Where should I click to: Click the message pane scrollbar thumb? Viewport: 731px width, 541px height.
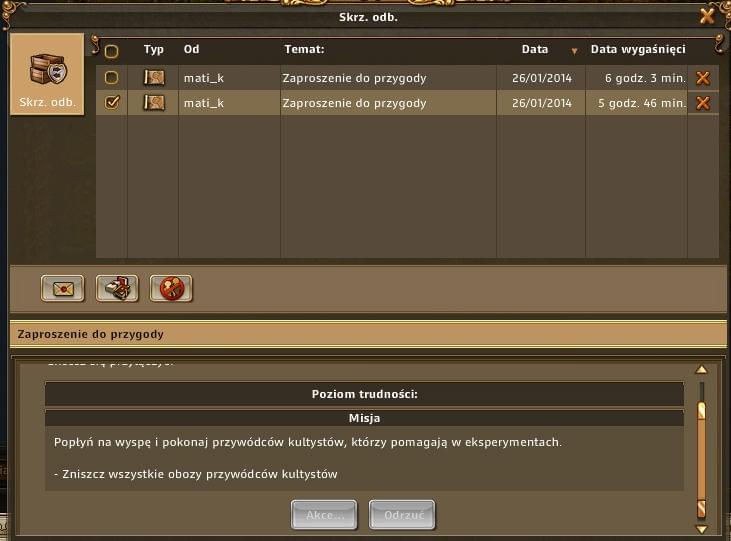tap(701, 460)
